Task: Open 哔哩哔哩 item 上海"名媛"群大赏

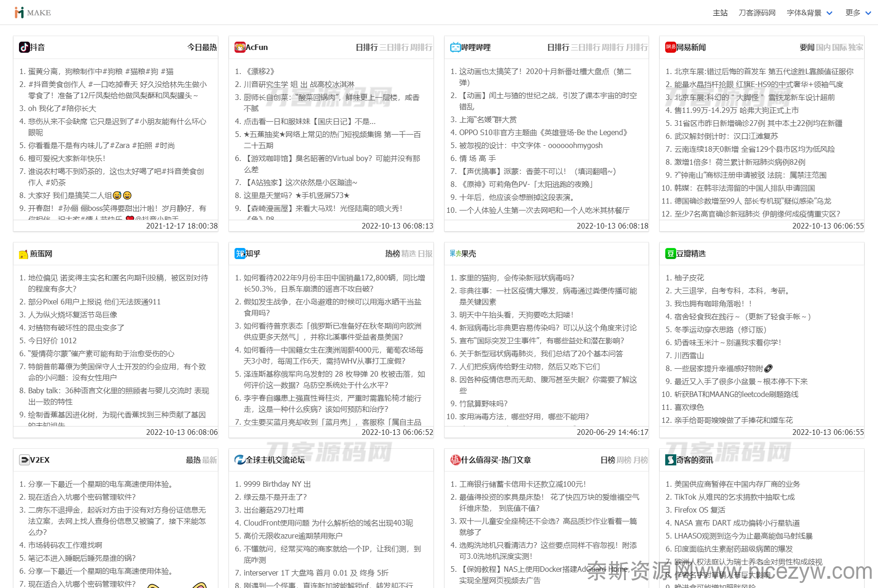Action: (x=488, y=119)
